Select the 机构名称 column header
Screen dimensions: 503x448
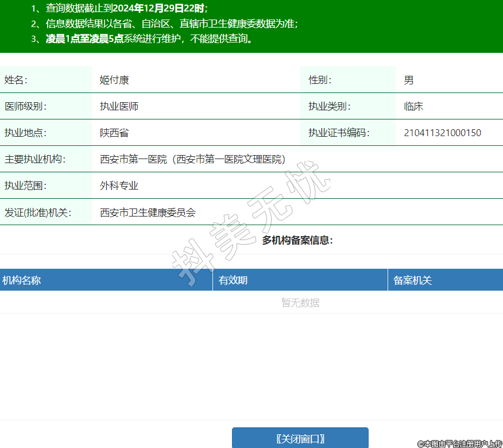22,280
